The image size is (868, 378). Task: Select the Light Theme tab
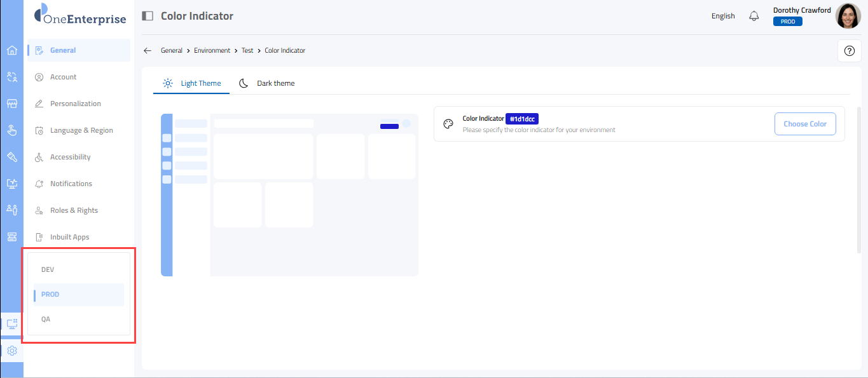pyautogui.click(x=192, y=83)
